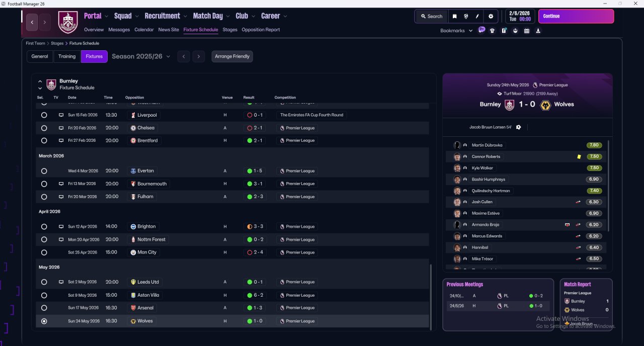The height and width of the screenshot is (346, 644).
Task: Click the Burnley club crest logo
Action: [68, 22]
